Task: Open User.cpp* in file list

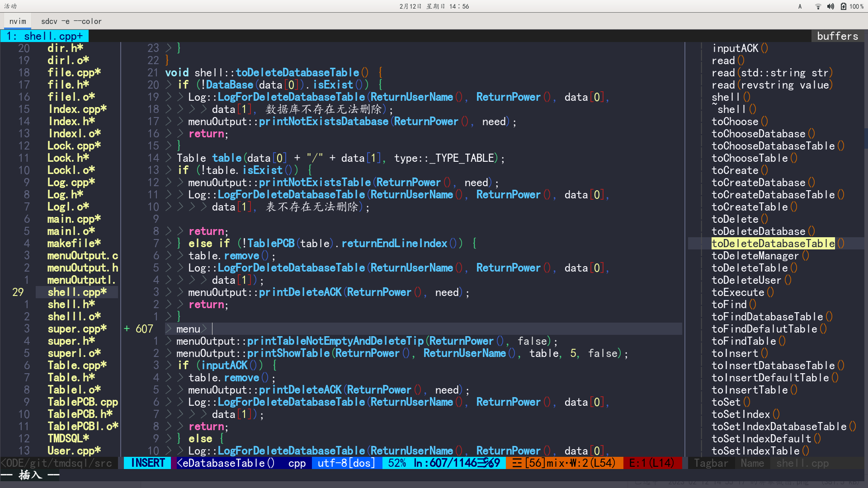Action: [74, 451]
